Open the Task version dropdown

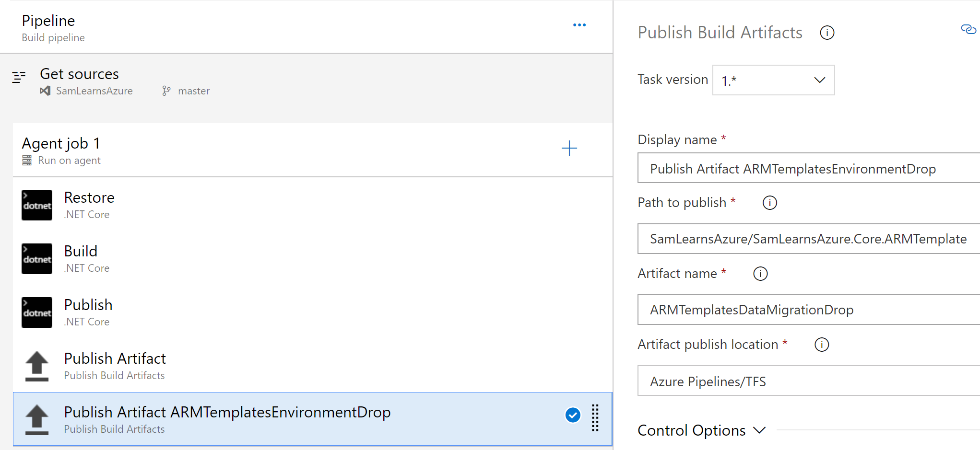click(x=773, y=80)
